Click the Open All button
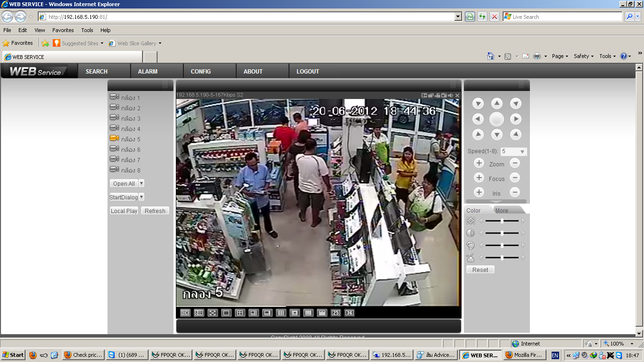 [x=124, y=183]
